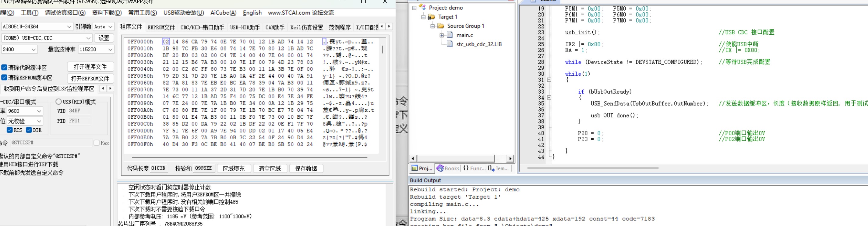Image resolution: width=868 pixels, height=226 pixels.
Task: Click the Keil project tree right scroll arrow
Action: [510, 158]
